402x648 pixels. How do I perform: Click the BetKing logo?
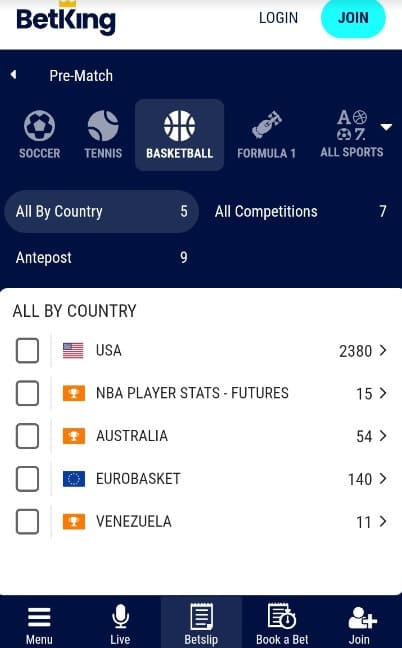click(x=66, y=18)
